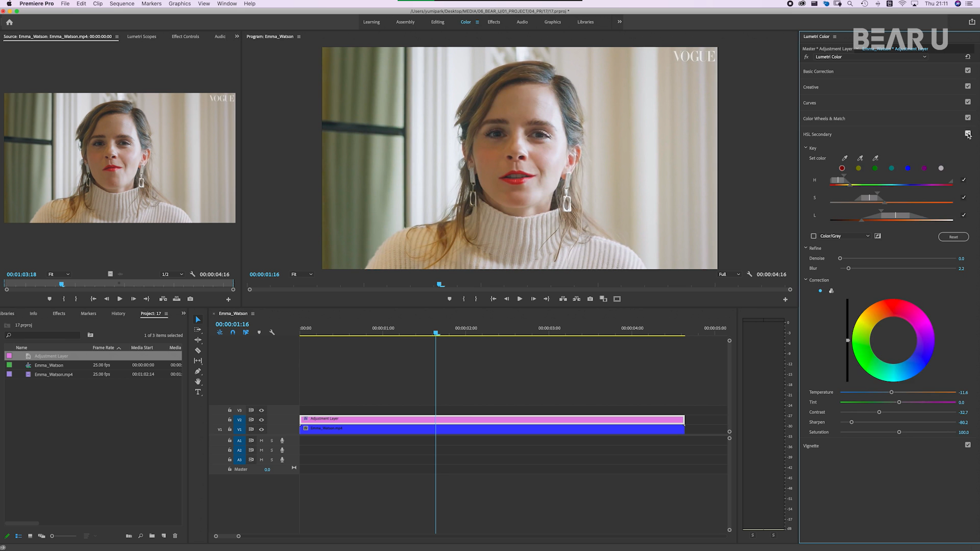Adjust the Temperature slider handle
The height and width of the screenshot is (551, 980).
pos(891,392)
